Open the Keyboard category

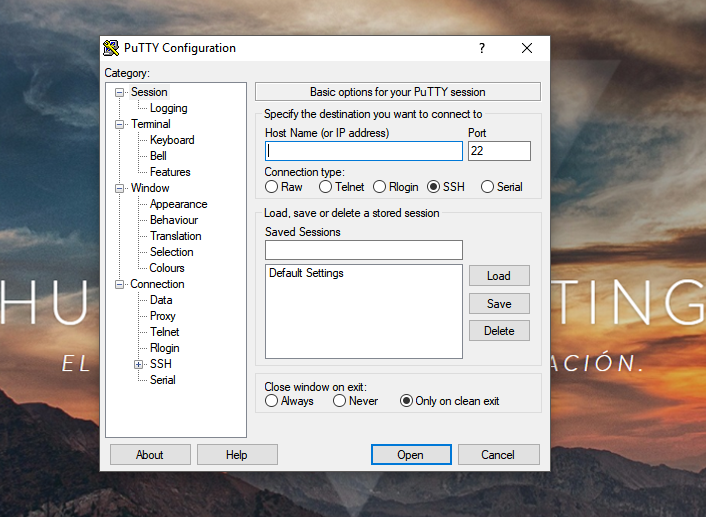[172, 140]
